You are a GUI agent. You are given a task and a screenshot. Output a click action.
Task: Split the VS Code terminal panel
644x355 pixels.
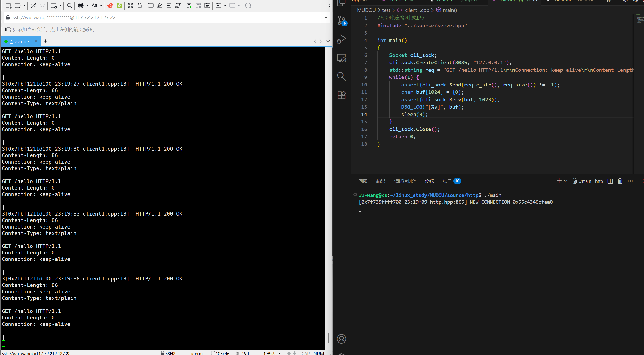coord(610,181)
